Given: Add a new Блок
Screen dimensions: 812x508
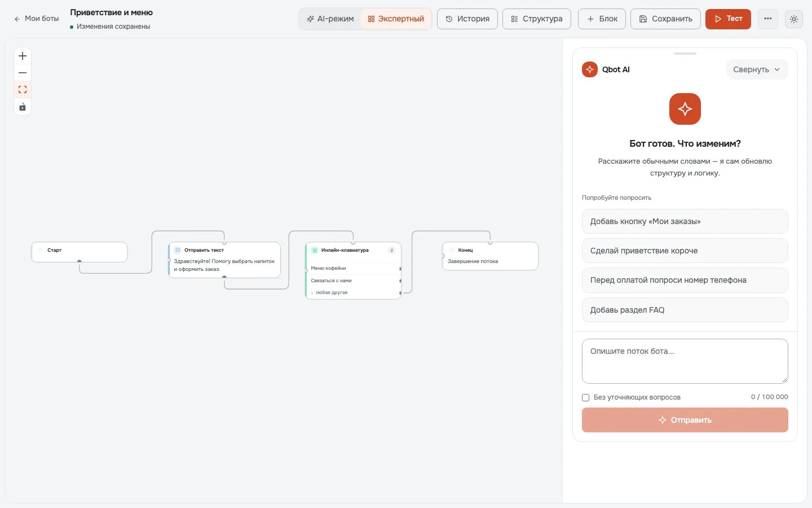Looking at the screenshot, I should point(602,19).
